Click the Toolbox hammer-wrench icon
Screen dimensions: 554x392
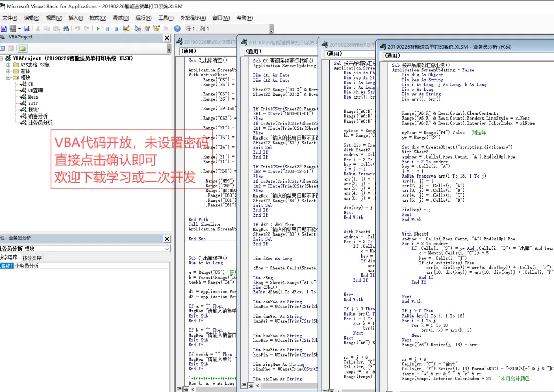pos(165,29)
